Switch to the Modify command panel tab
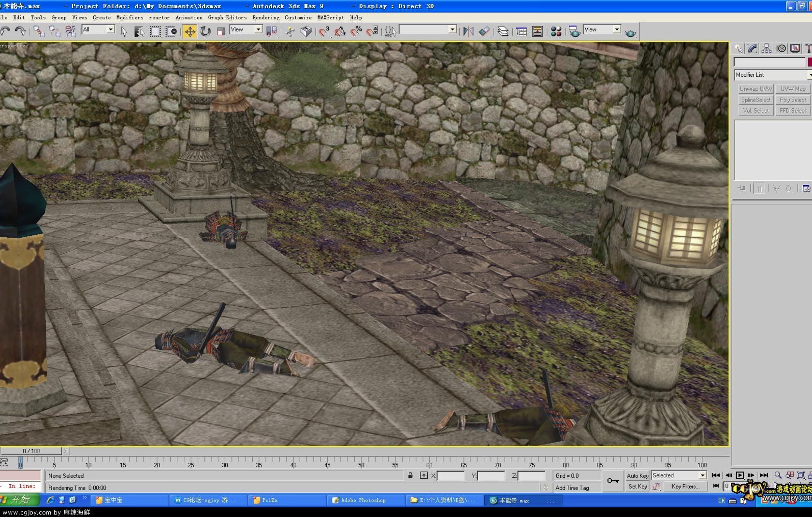 click(753, 48)
